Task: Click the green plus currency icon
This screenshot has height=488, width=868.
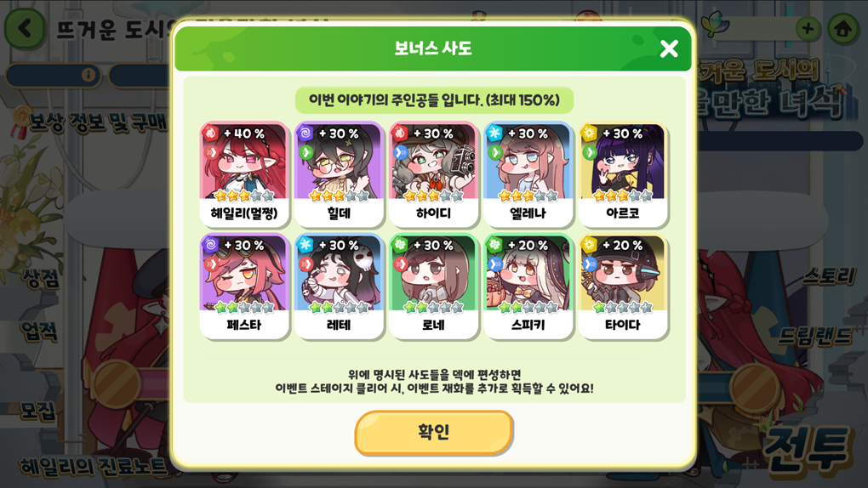Action: (808, 28)
